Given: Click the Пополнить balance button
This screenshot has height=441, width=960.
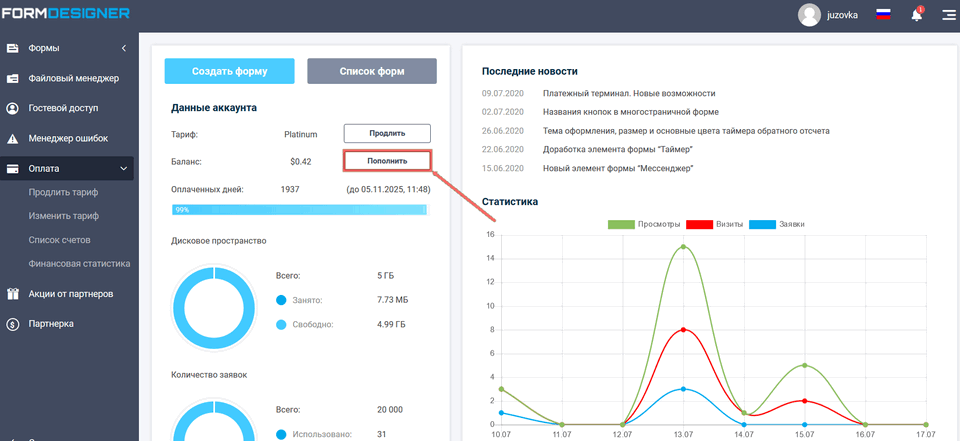Looking at the screenshot, I should click(387, 160).
